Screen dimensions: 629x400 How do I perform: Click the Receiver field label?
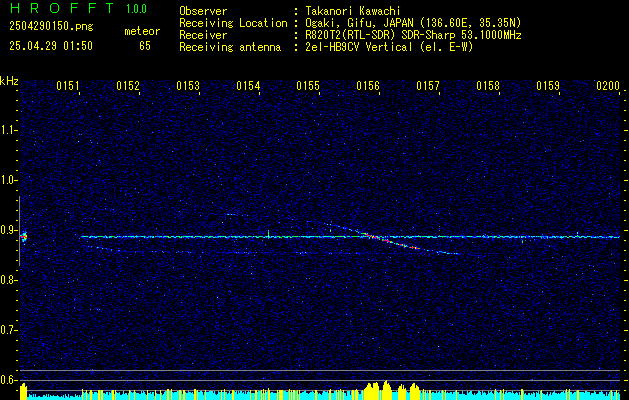point(203,35)
